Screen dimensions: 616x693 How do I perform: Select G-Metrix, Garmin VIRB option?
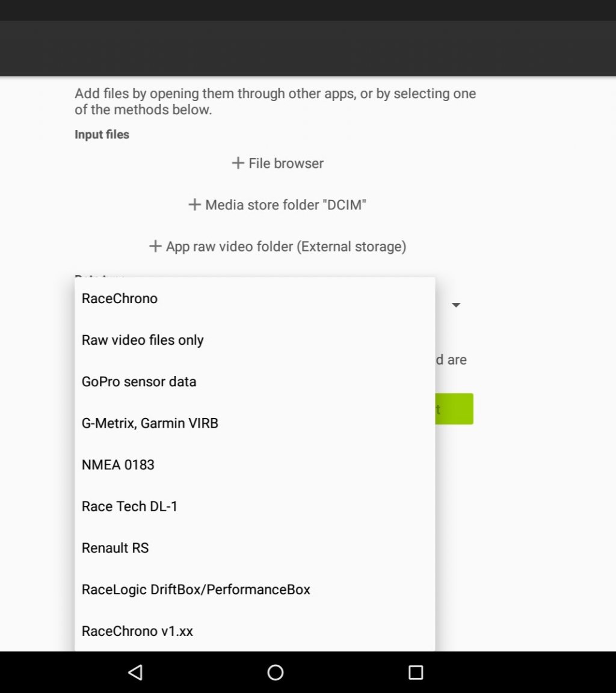(x=255, y=423)
